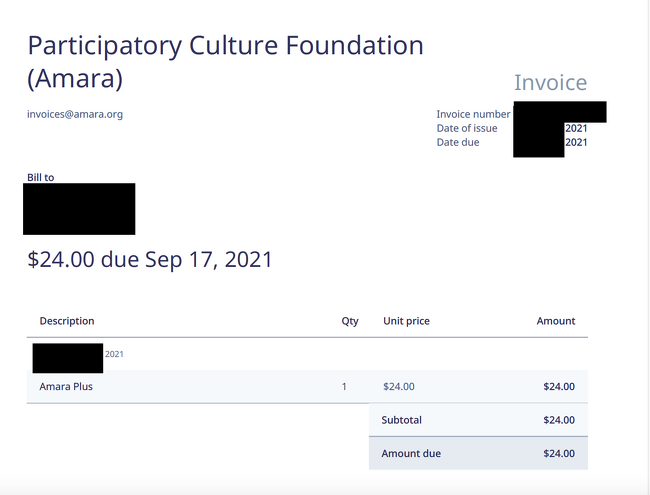Click the Amount due value $24.00
This screenshot has height=495, width=650.
click(559, 453)
